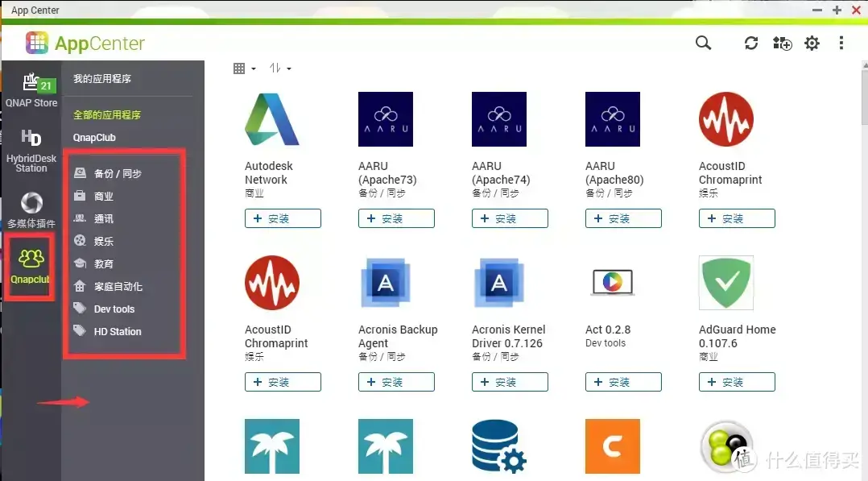Image resolution: width=868 pixels, height=481 pixels.
Task: Install second-row AcoustID Chromaprint
Action: (283, 382)
